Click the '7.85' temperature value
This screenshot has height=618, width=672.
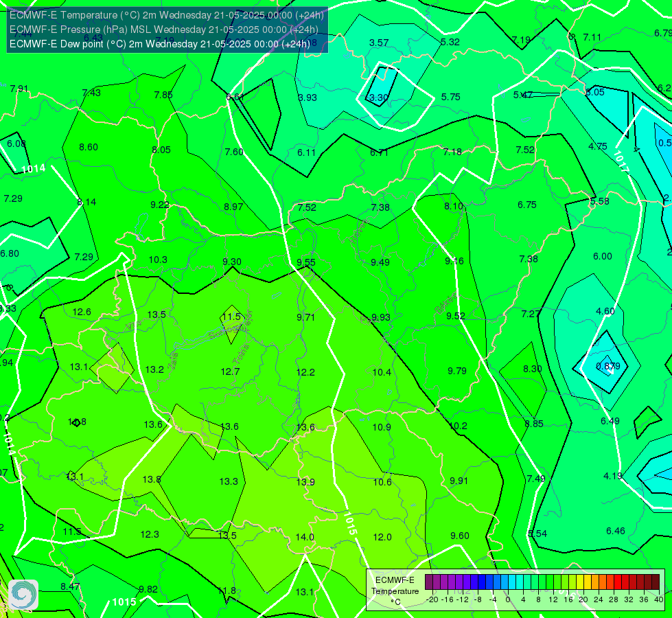[x=163, y=95]
